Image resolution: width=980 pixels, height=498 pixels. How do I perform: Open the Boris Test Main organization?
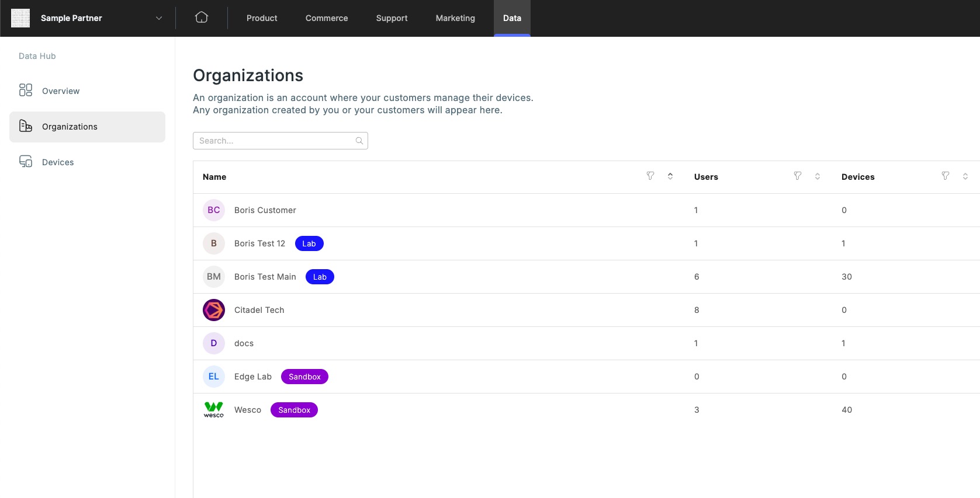(x=265, y=277)
